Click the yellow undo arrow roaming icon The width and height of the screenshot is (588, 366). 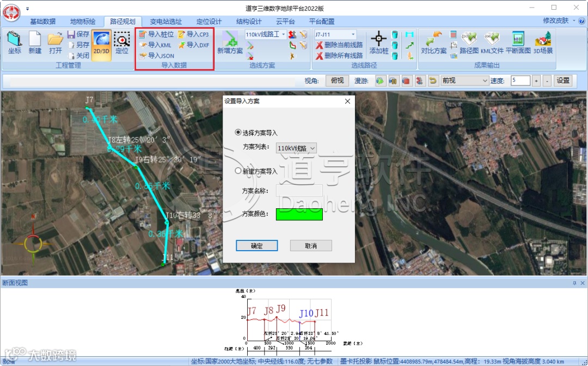[433, 80]
